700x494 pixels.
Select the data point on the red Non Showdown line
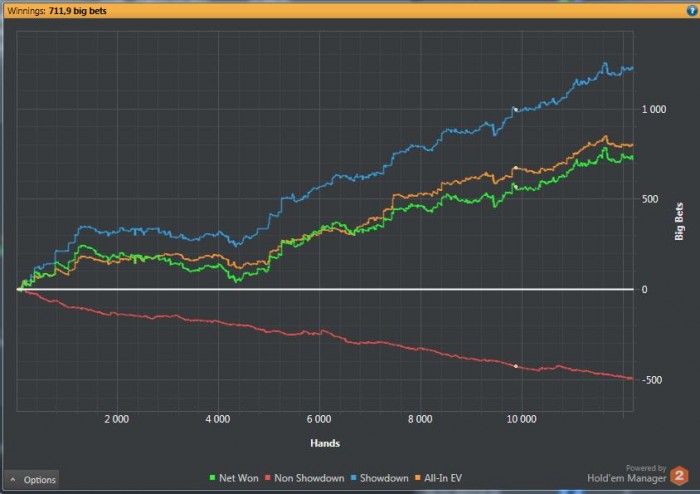tap(516, 366)
